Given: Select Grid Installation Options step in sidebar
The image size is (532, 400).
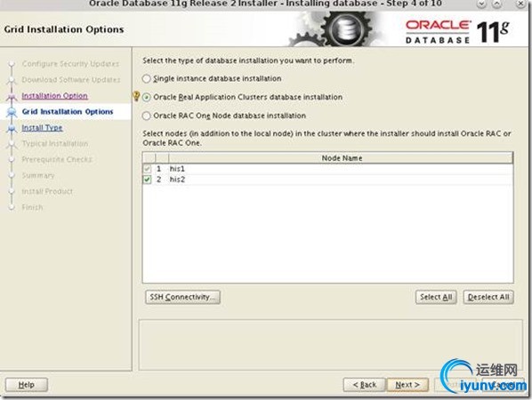Looking at the screenshot, I should [x=68, y=112].
